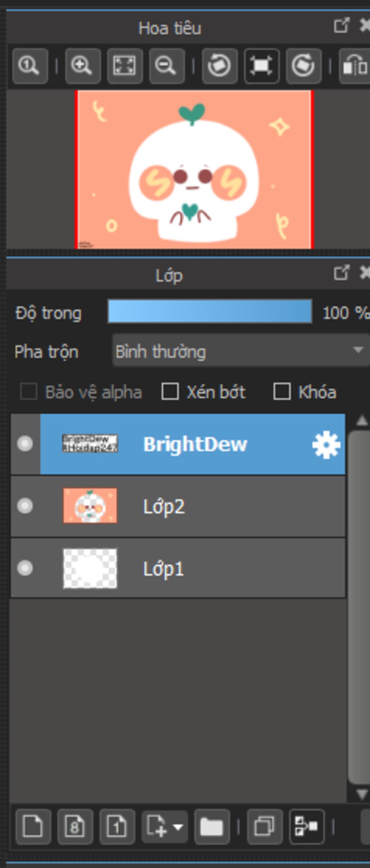Viewport: 370px width, 868px height.
Task: Zoom in on the navigator
Action: (83, 66)
